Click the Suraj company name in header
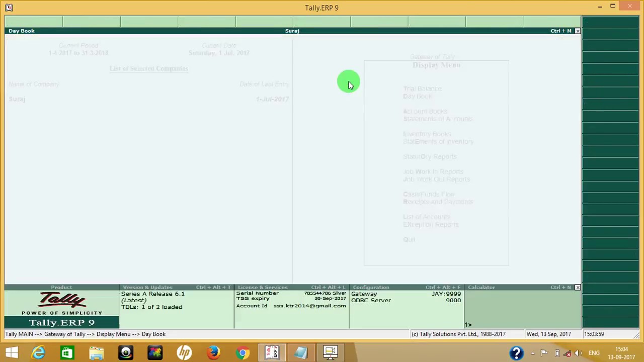Image resolution: width=644 pixels, height=362 pixels. pyautogui.click(x=292, y=31)
